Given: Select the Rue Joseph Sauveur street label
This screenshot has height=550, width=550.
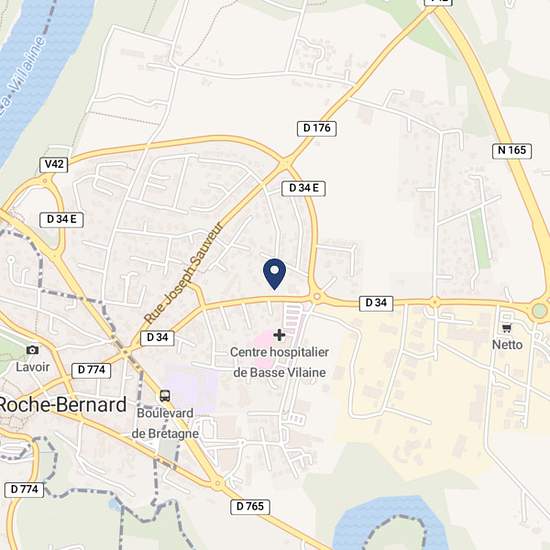Looking at the screenshot, I should click(x=183, y=273).
